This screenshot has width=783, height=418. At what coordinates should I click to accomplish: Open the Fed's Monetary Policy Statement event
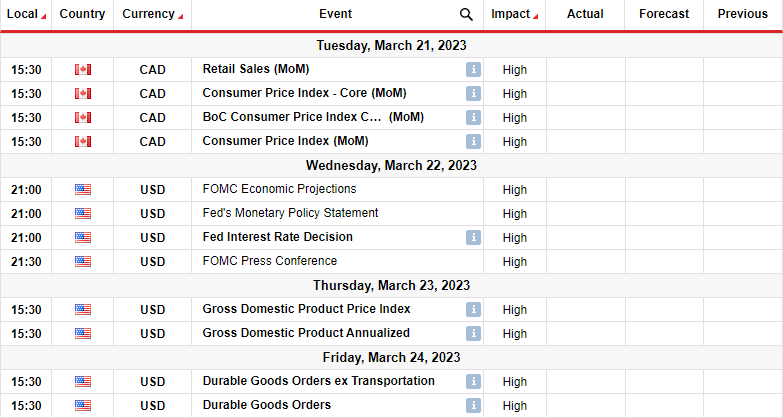coord(290,213)
